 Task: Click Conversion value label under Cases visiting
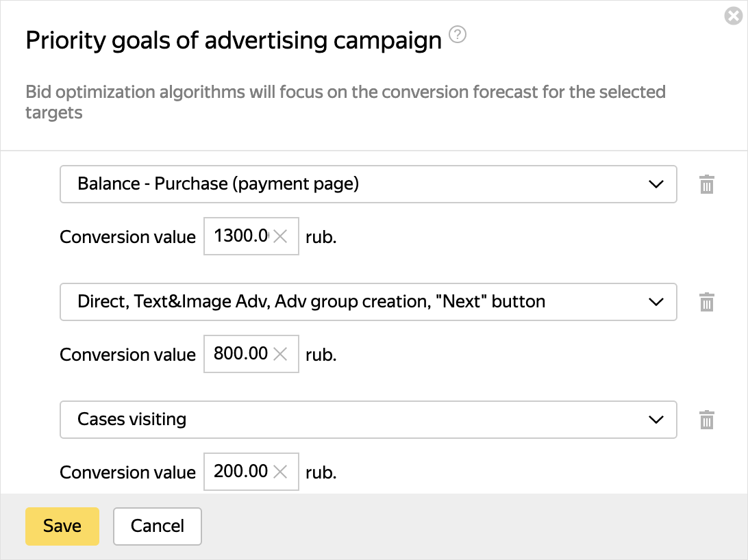pyautogui.click(x=127, y=472)
